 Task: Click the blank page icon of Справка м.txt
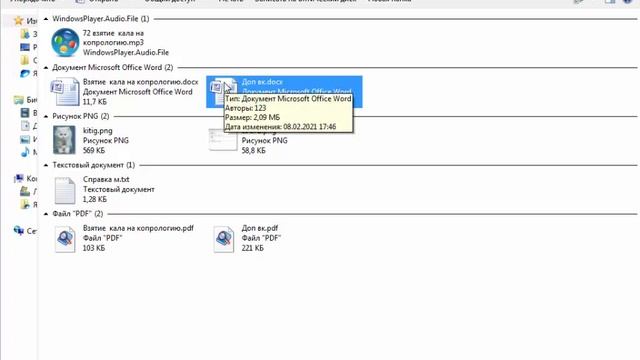[x=65, y=190]
